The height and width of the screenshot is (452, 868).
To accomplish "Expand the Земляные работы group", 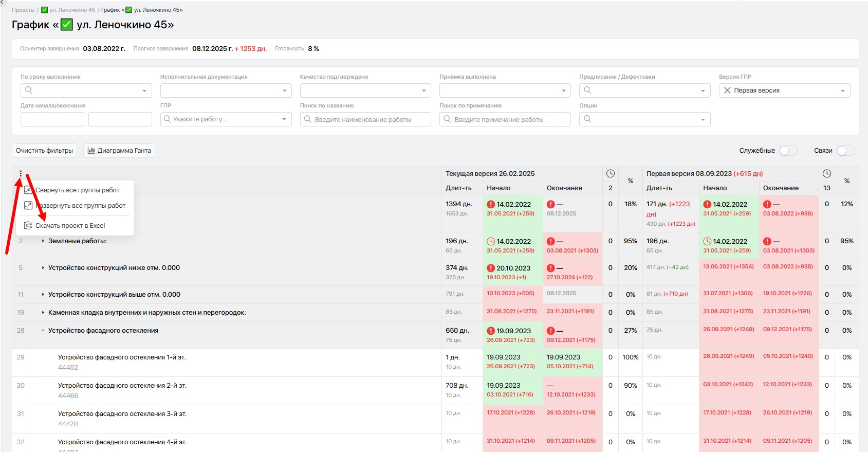I will click(x=43, y=241).
